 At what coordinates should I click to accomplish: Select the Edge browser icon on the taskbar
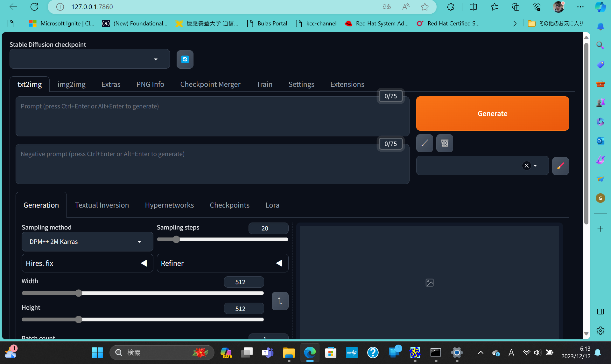tap(309, 353)
